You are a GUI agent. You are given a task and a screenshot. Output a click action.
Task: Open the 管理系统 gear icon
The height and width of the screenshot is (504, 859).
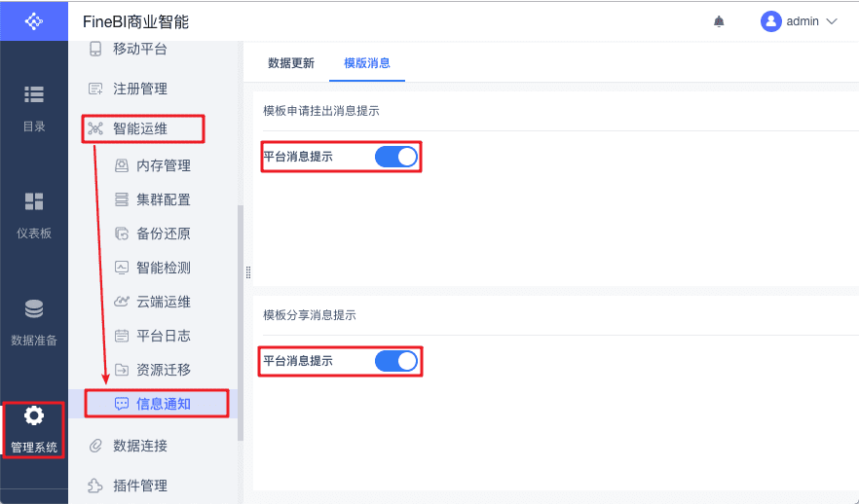click(x=34, y=416)
